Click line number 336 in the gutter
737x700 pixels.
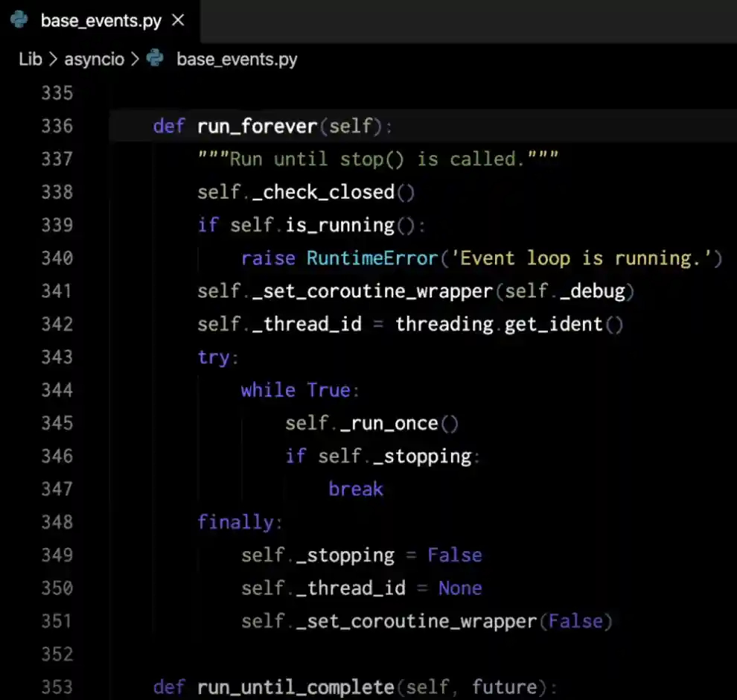click(x=57, y=126)
